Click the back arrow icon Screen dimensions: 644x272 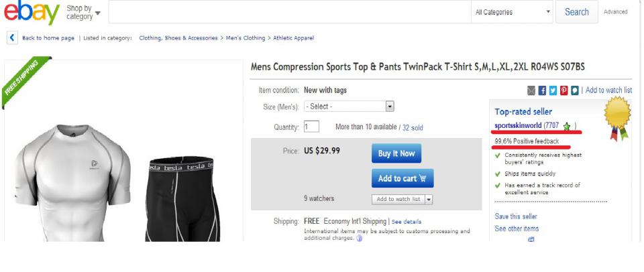click(11, 38)
